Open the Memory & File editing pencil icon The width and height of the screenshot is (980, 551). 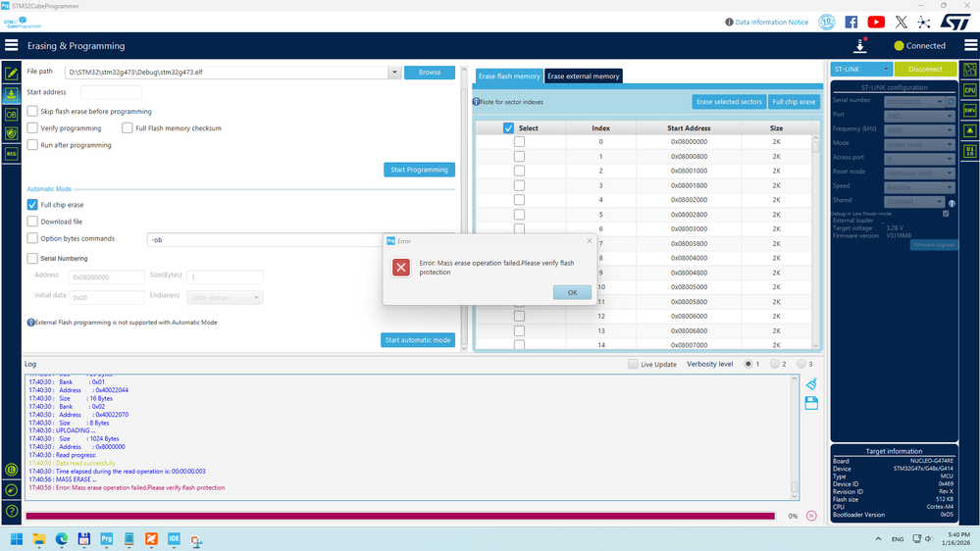(x=11, y=74)
